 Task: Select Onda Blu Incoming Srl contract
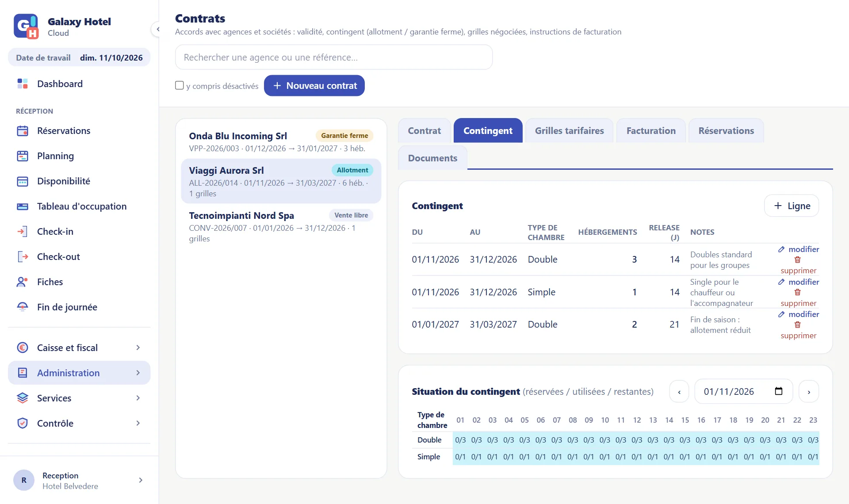coord(281,141)
